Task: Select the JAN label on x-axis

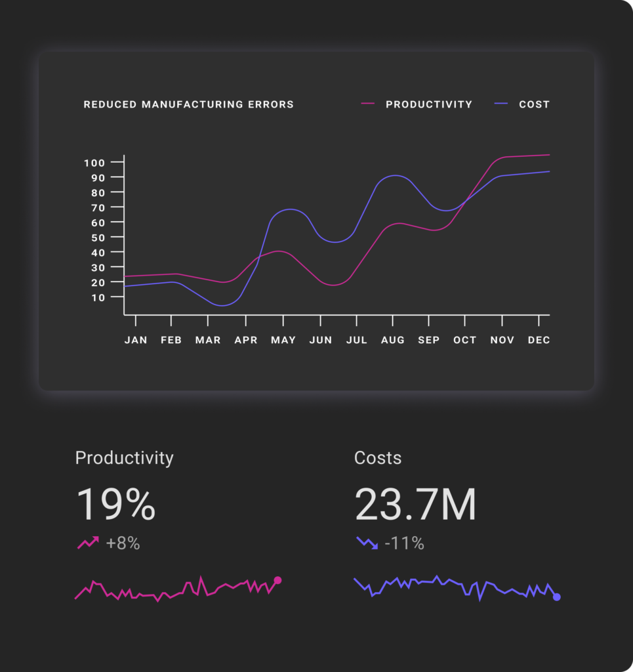Action: coord(136,340)
